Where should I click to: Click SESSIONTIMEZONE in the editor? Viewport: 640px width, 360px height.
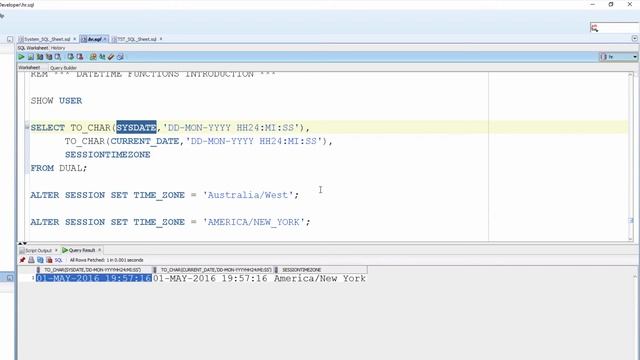[x=108, y=155]
